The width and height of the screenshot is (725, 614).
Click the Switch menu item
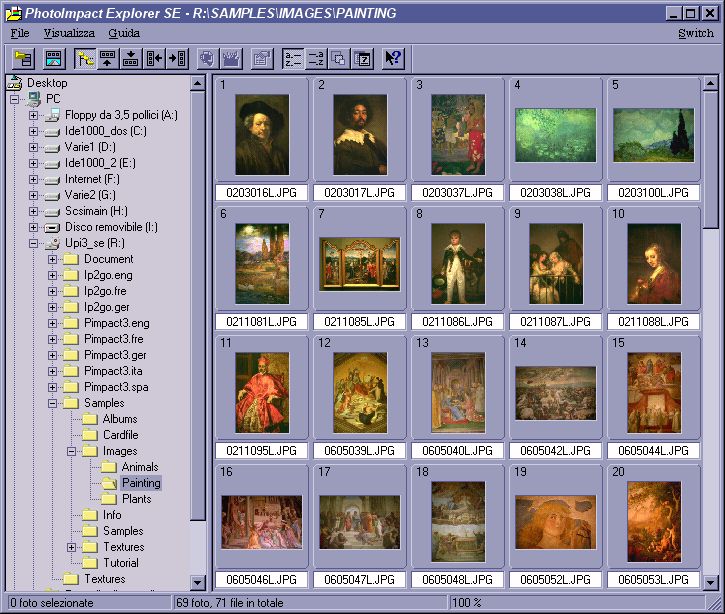click(696, 33)
